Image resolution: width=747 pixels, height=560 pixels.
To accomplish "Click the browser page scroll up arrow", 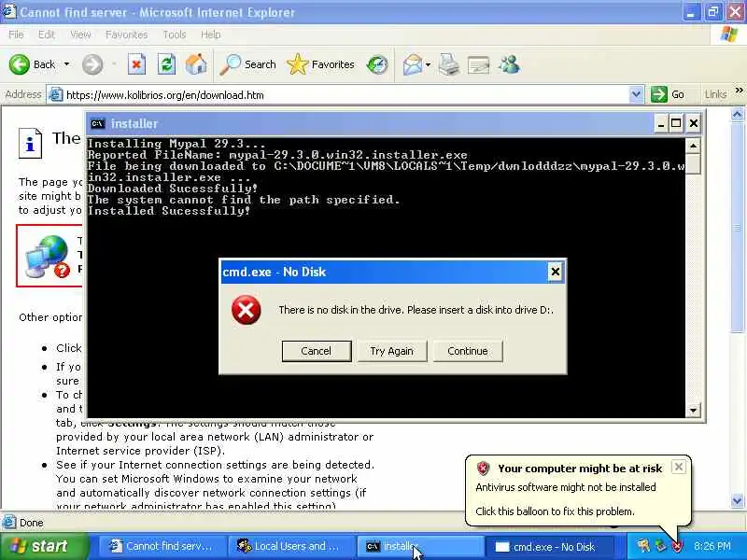I will pyautogui.click(x=737, y=115).
